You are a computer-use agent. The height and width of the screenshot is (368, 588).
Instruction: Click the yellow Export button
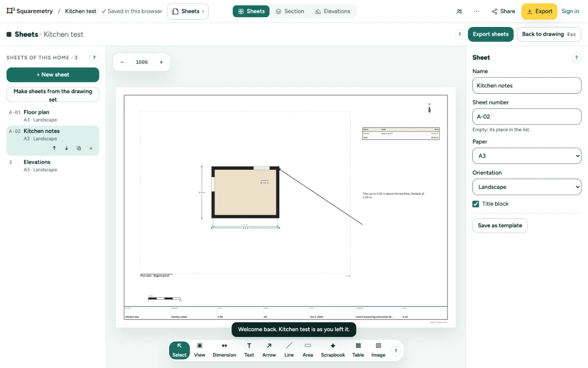(539, 11)
